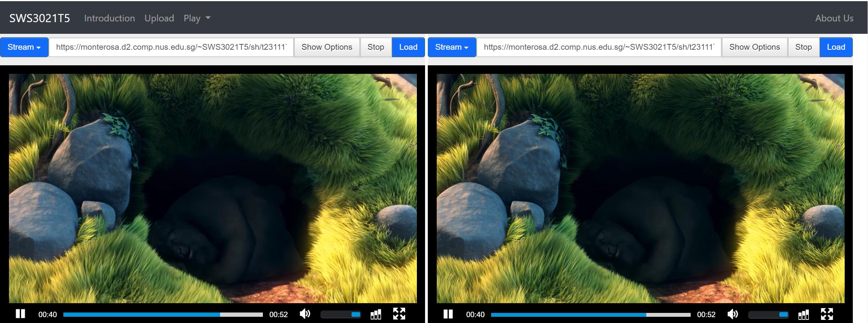Stop the left stream

tap(376, 47)
